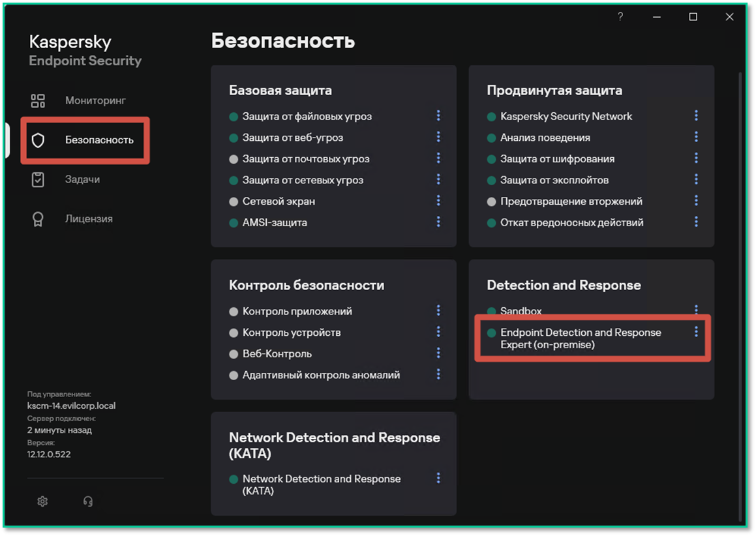Open three-dot menu for Адаптивный контроль аномалий

[438, 374]
